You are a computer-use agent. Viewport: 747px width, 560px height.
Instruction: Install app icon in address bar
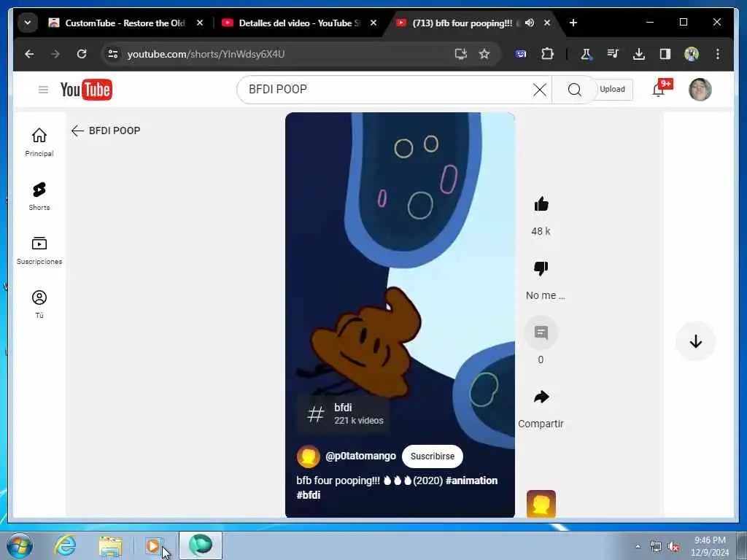(461, 54)
